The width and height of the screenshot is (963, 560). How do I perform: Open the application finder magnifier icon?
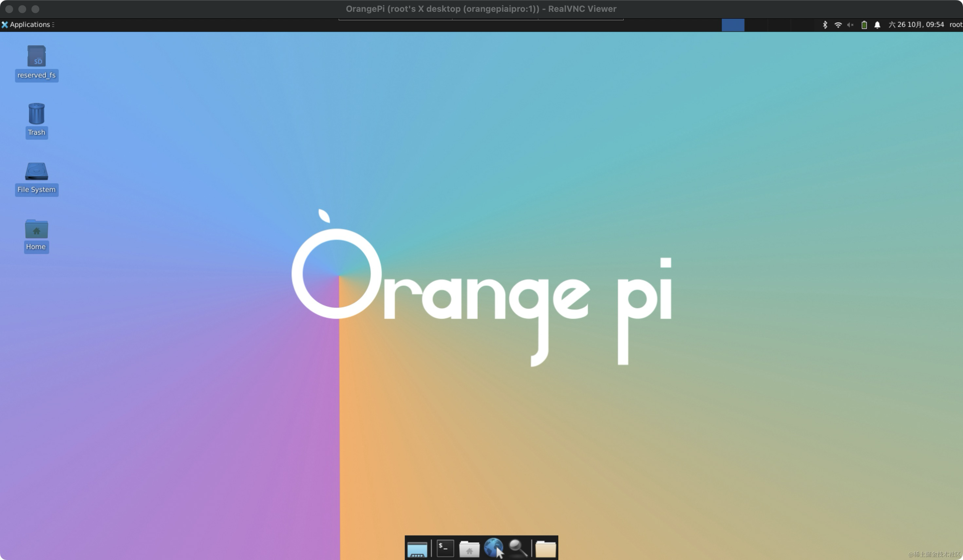[518, 548]
